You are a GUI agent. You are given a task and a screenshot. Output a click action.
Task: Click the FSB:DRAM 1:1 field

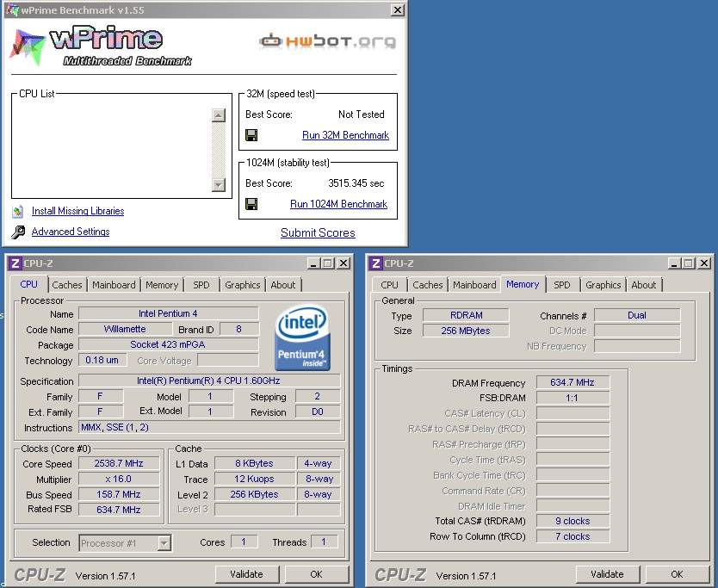(573, 398)
